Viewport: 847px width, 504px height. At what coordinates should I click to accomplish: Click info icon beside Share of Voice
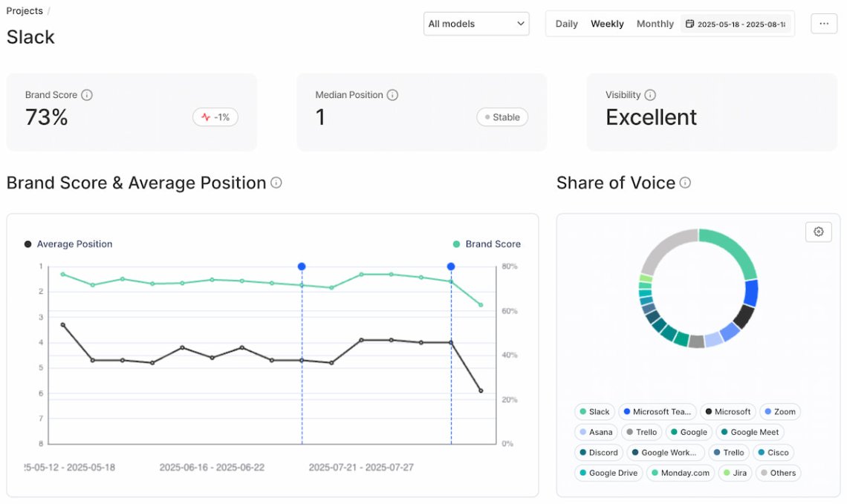685,183
